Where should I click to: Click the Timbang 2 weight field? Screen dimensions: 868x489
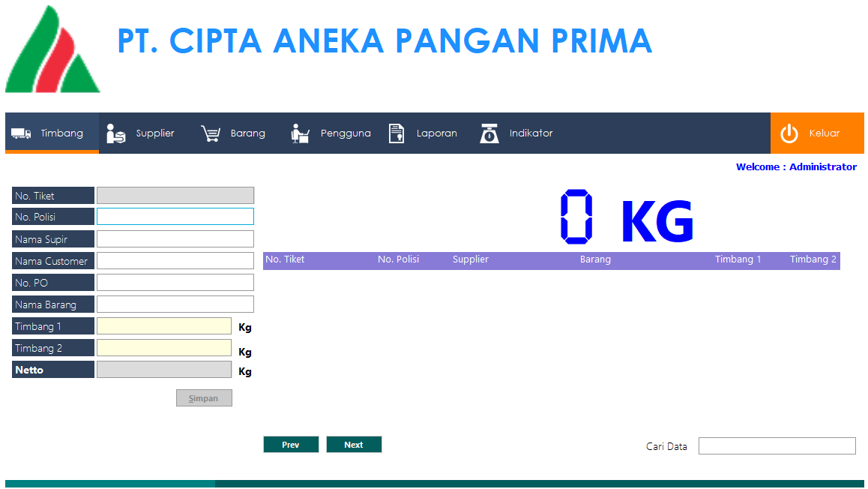tap(164, 348)
